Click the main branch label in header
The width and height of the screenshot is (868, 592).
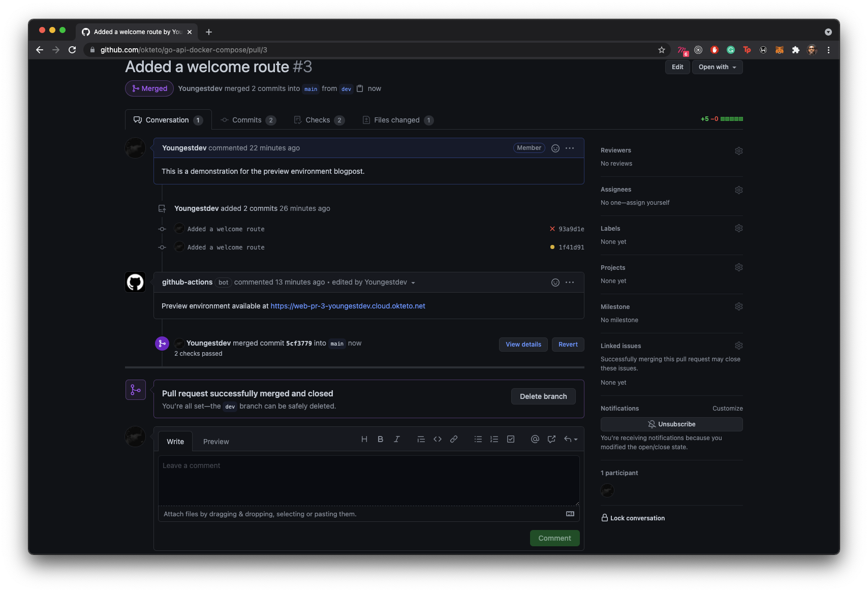click(x=311, y=89)
